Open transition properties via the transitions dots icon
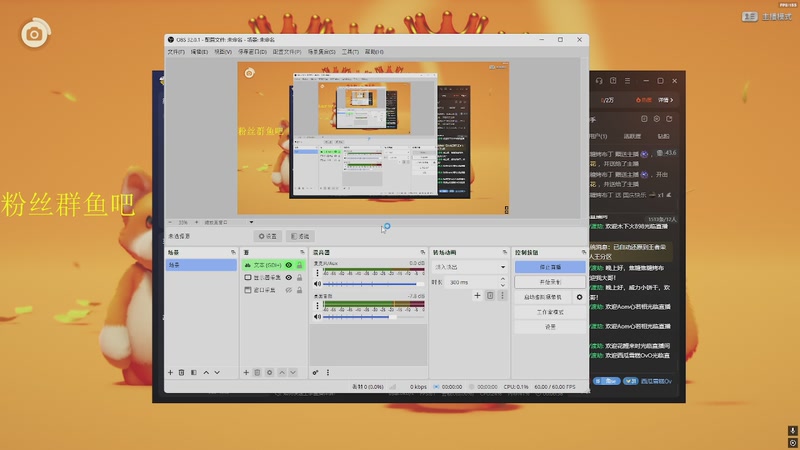 coord(502,295)
